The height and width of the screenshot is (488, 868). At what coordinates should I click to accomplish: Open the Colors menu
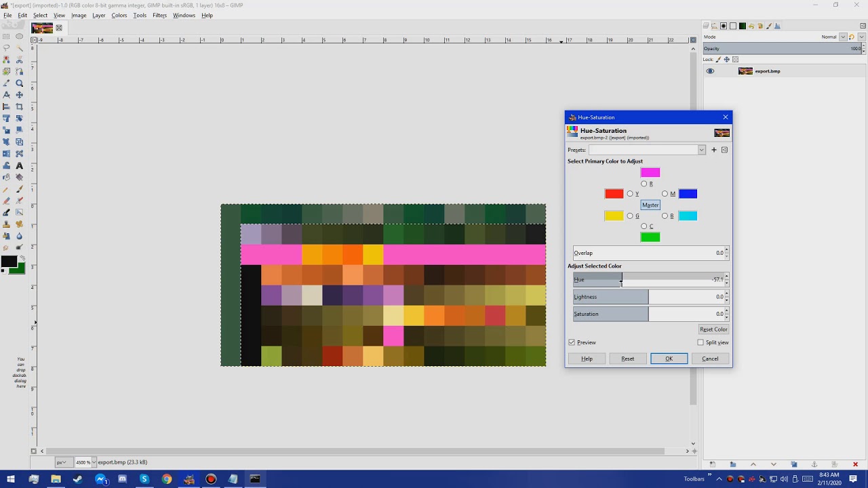click(119, 15)
